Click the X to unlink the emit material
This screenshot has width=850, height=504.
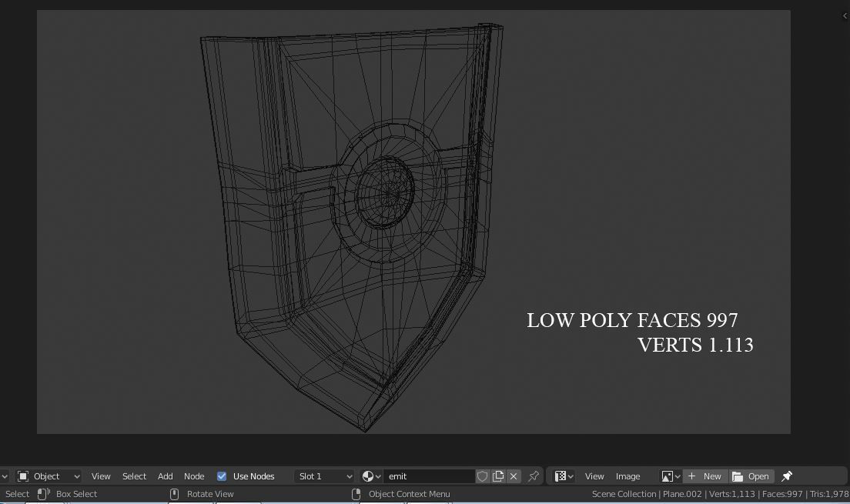514,476
